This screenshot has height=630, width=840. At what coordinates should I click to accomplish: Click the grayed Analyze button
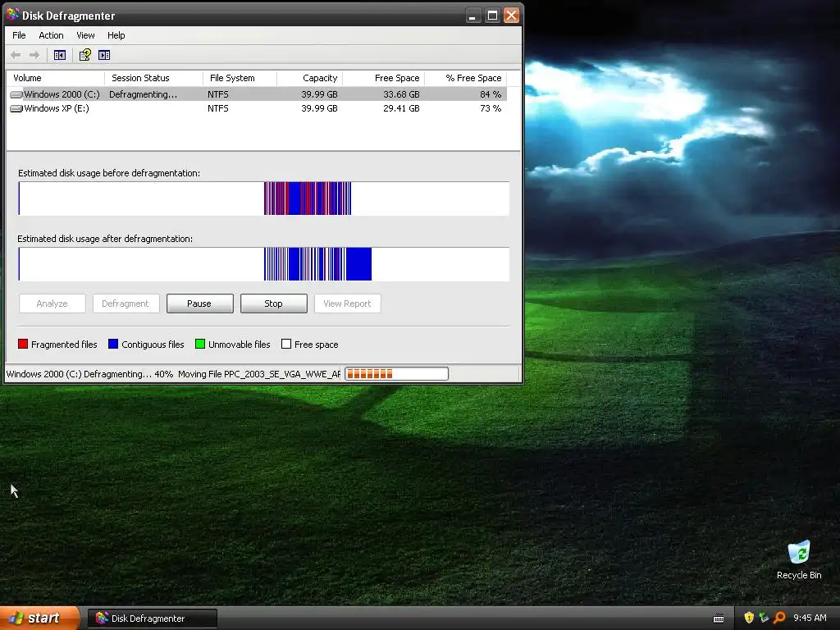[52, 304]
